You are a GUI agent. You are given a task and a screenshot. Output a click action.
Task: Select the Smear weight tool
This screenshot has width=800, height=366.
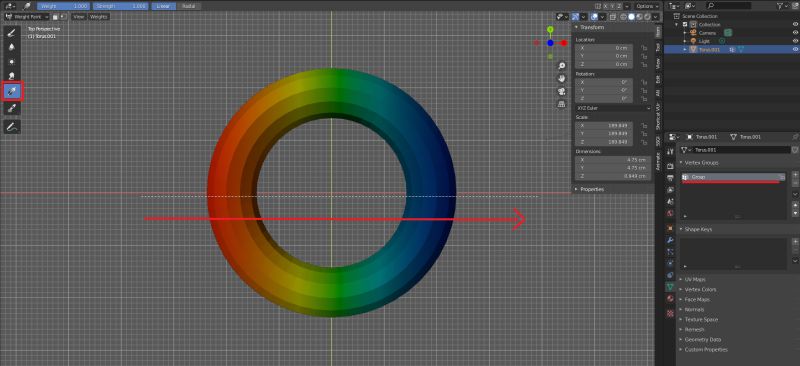(x=12, y=76)
